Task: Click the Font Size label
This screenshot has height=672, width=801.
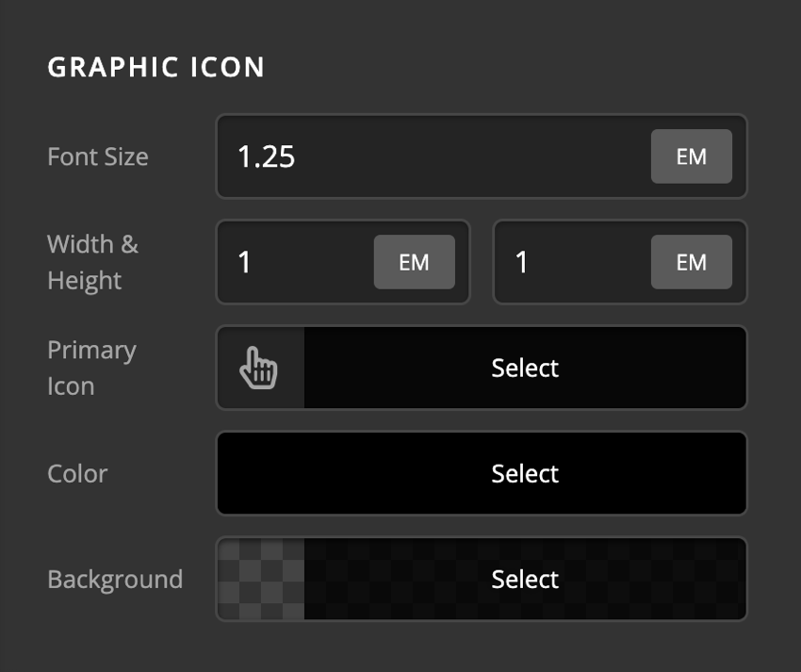Action: coord(98,156)
